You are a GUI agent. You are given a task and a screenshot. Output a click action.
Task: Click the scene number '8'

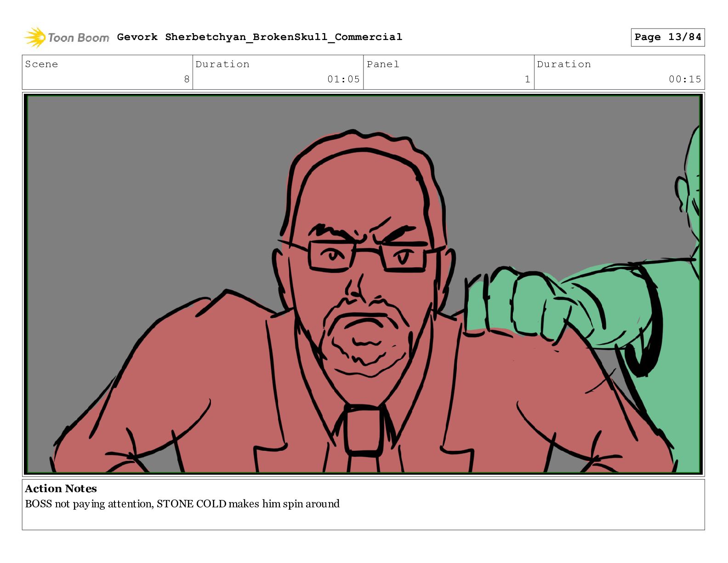[187, 79]
